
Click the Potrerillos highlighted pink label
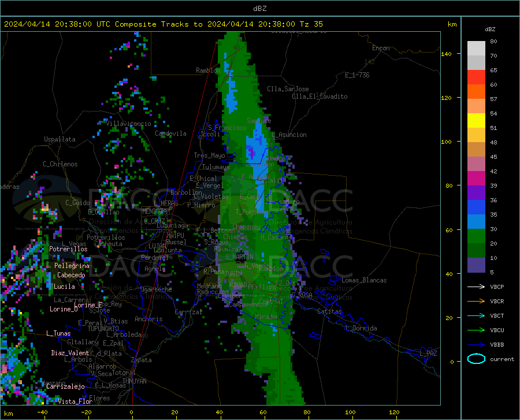point(68,249)
